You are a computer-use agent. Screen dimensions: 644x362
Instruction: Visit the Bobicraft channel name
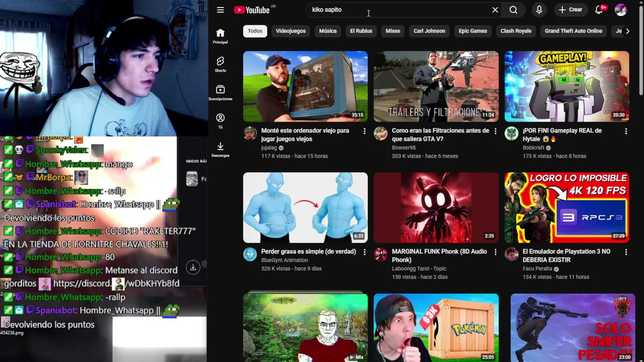click(x=533, y=148)
